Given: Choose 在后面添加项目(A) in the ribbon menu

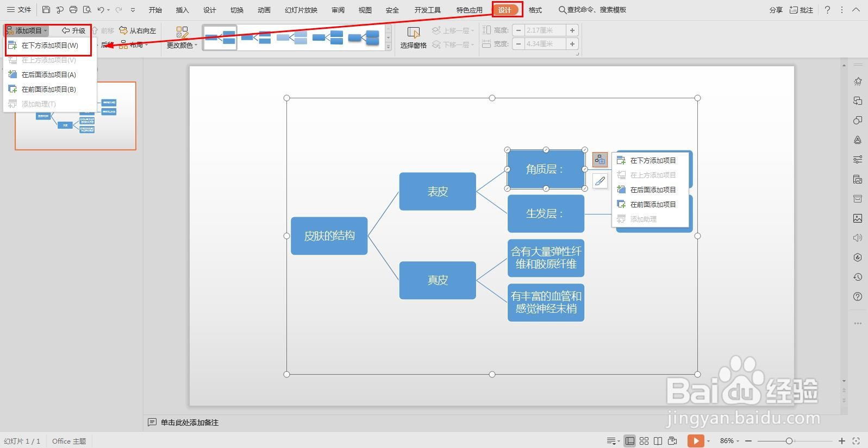Looking at the screenshot, I should 49,74.
